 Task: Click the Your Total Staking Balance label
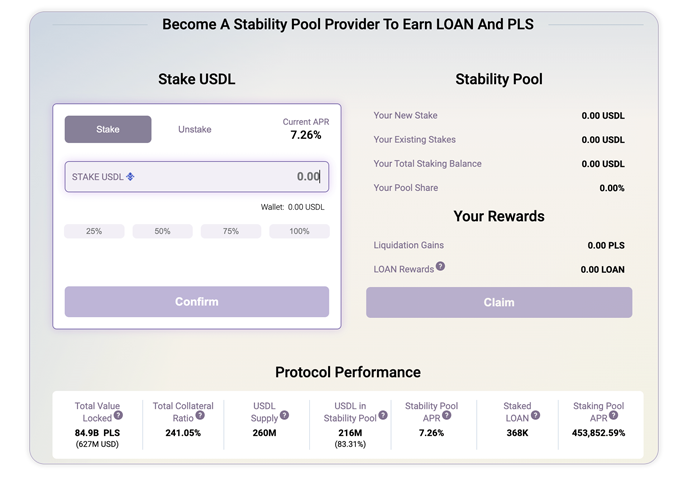coord(427,164)
